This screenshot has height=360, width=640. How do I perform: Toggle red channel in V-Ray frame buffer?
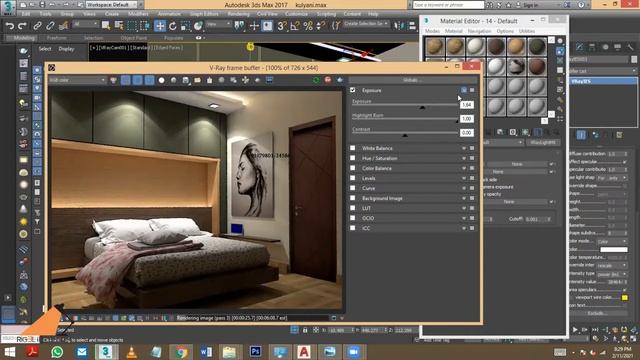pyautogui.click(x=126, y=80)
